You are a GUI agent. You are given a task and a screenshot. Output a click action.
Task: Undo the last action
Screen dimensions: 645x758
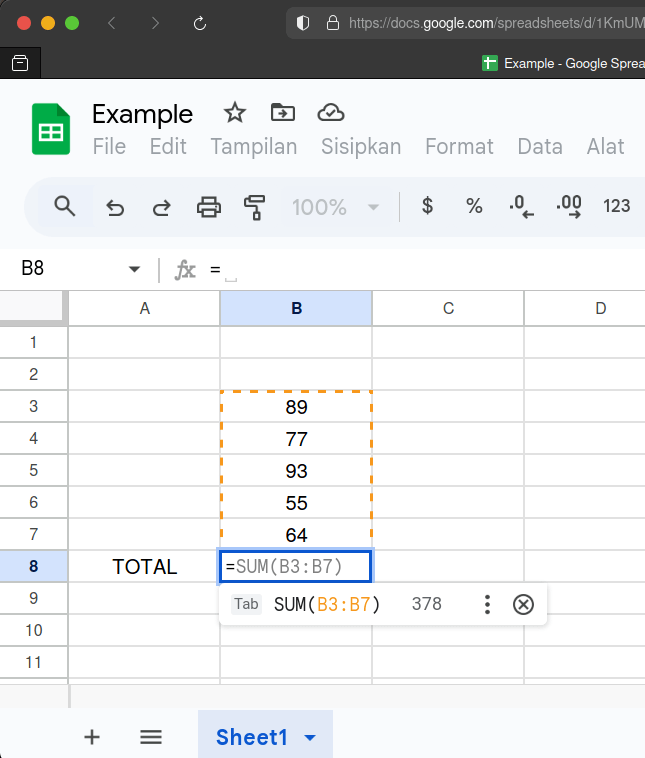point(115,207)
